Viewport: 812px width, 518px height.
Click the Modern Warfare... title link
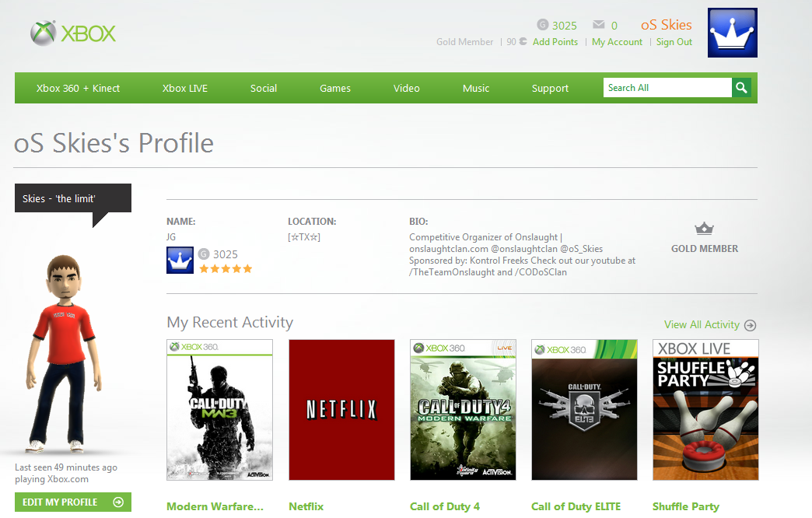[x=215, y=506]
